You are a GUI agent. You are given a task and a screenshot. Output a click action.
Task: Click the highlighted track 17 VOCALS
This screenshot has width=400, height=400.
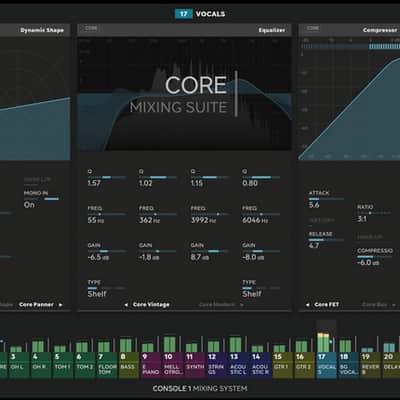[x=327, y=365]
